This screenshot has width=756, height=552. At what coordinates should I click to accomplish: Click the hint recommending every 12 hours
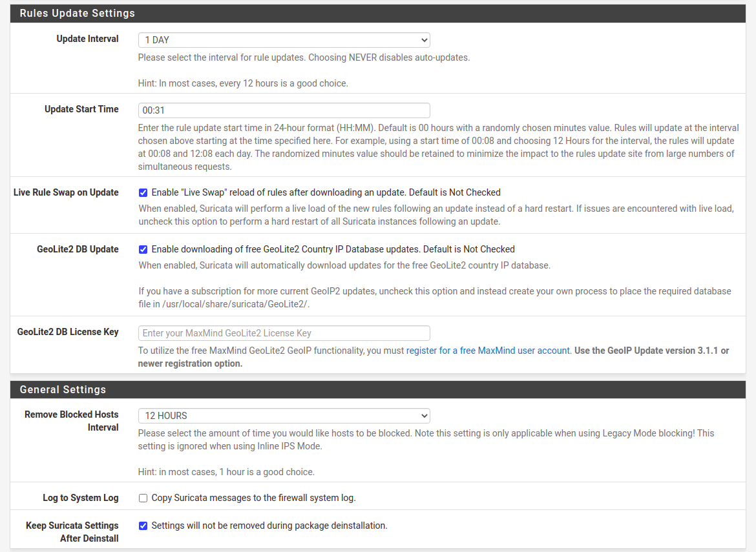click(x=243, y=83)
